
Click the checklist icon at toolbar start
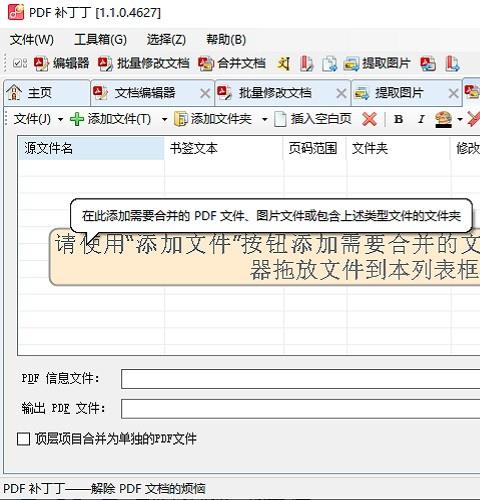tap(20, 63)
